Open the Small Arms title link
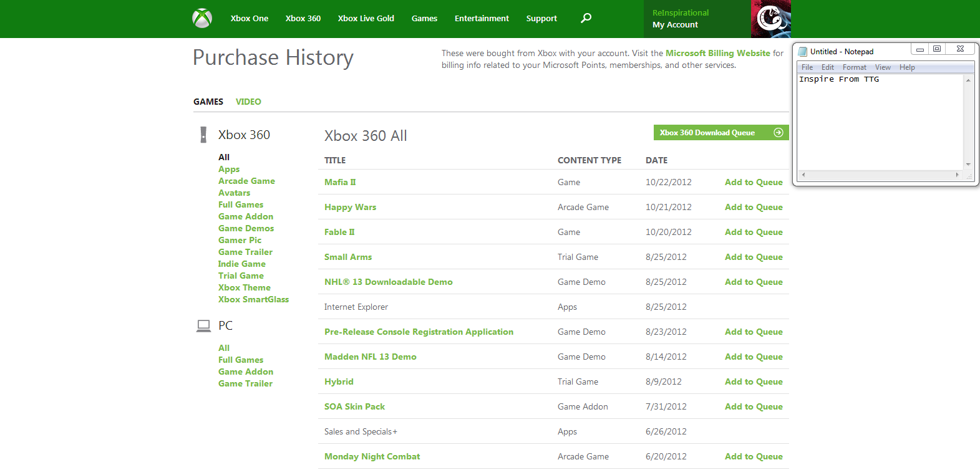The width and height of the screenshot is (980, 475). pyautogui.click(x=348, y=257)
